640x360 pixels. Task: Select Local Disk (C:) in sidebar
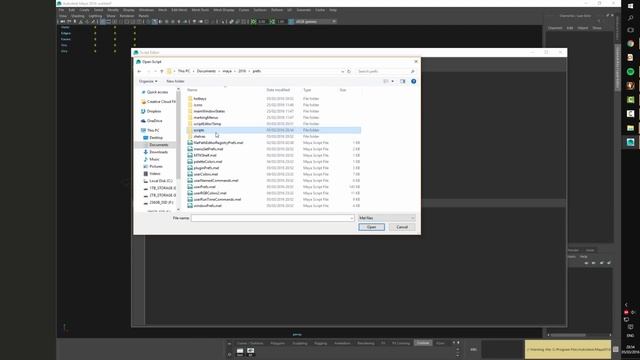pos(160,181)
